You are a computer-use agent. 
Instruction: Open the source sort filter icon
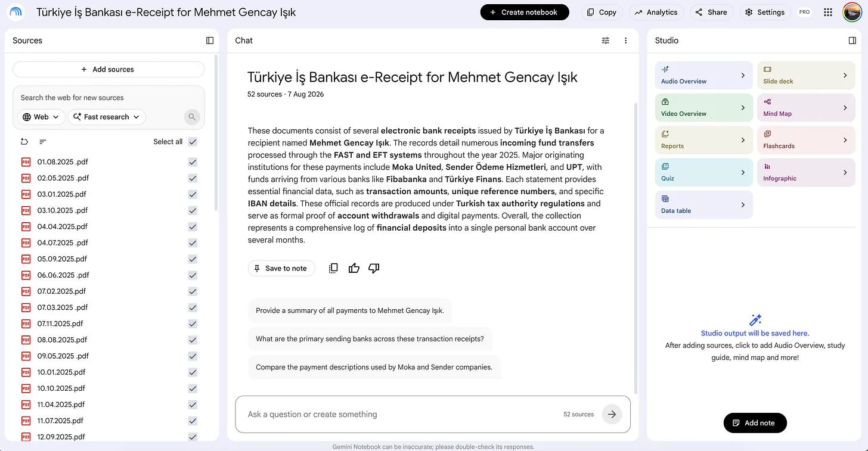[x=43, y=142]
